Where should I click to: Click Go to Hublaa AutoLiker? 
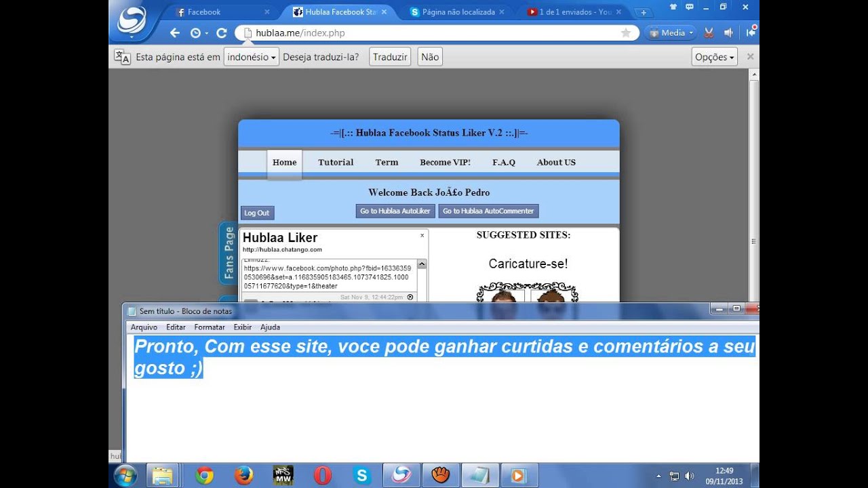click(395, 211)
